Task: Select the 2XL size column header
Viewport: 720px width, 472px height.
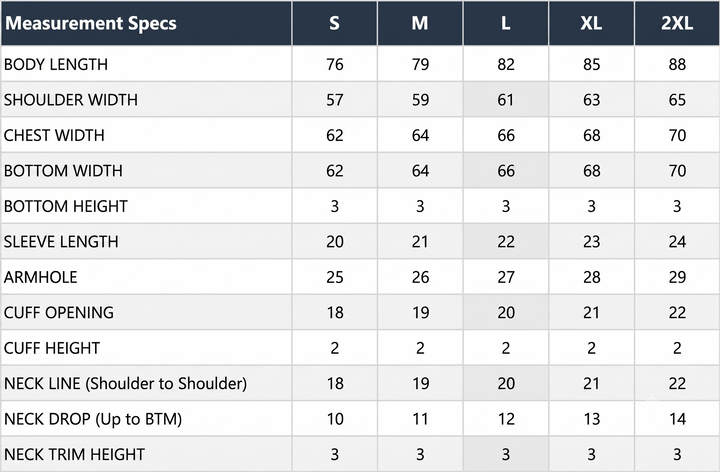Action: 677,23
